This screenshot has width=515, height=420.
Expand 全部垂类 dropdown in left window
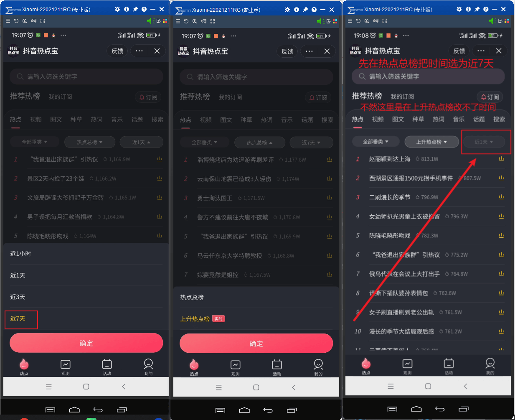pyautogui.click(x=34, y=142)
